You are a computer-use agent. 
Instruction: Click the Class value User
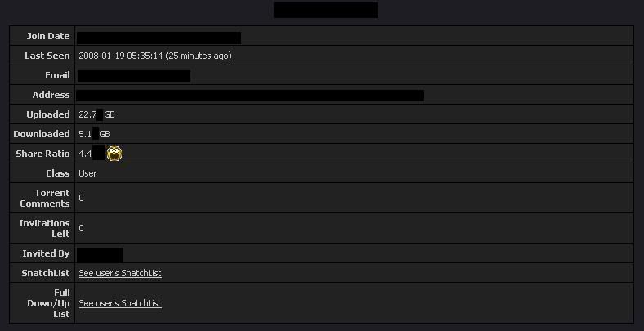pyautogui.click(x=87, y=173)
